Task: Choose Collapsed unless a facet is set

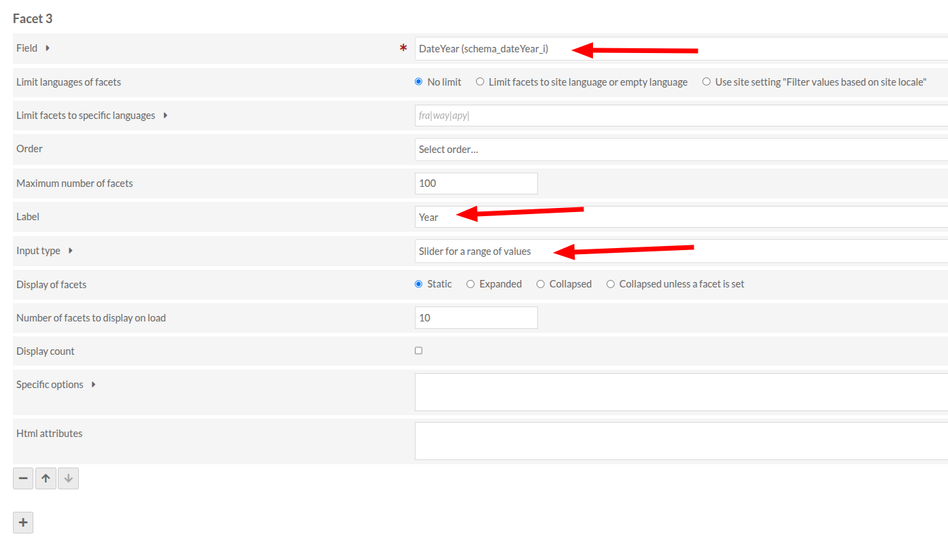Action: point(611,284)
